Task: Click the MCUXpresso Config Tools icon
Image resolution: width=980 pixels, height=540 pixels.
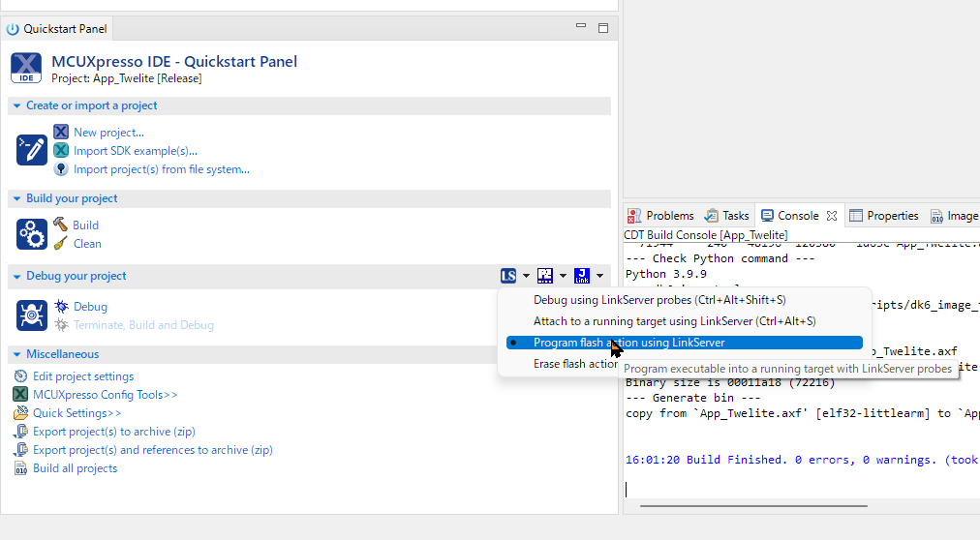Action: [x=20, y=395]
